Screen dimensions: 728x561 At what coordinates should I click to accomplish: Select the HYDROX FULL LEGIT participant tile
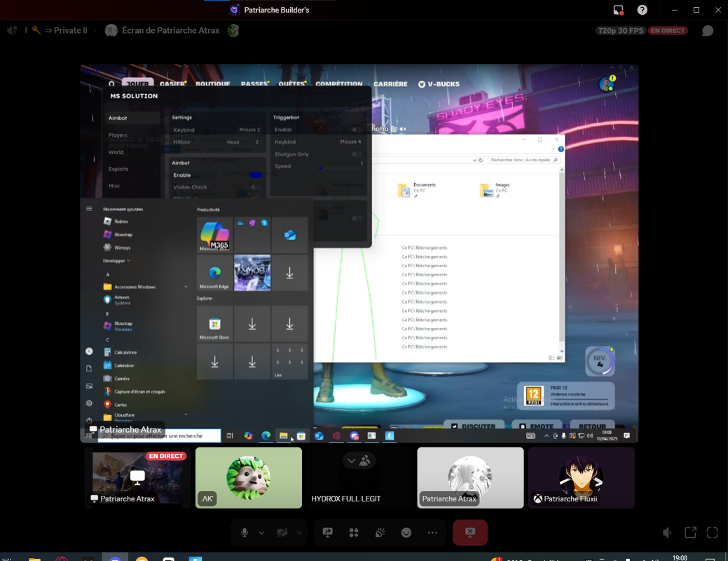359,478
